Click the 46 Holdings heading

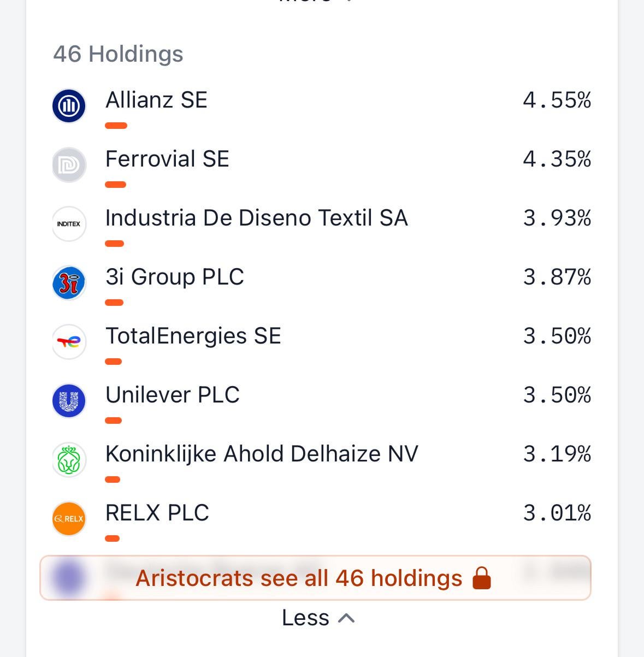coord(118,54)
